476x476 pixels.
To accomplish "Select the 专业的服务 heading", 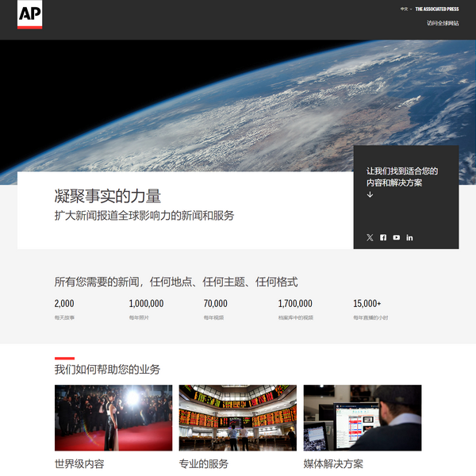I will [204, 464].
